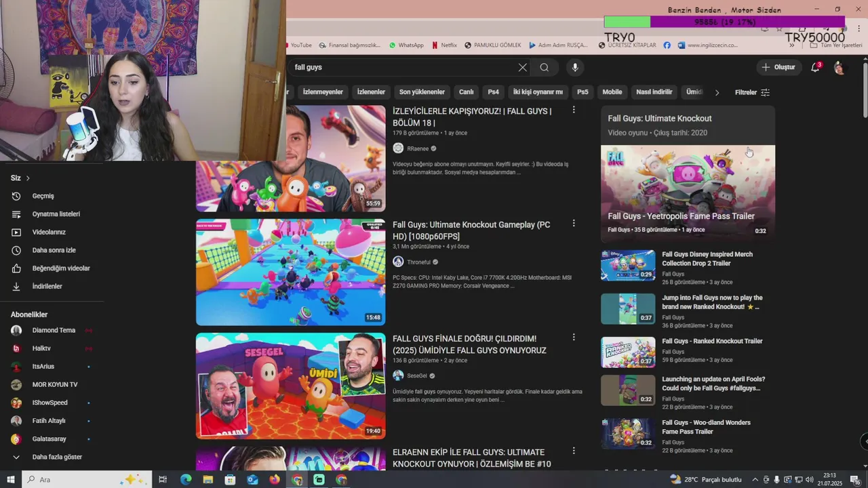Screen dimensions: 868x488
Task: Open more options for İZLEYİCİLERLE KAPIŞIYORUZ video
Action: point(574,110)
